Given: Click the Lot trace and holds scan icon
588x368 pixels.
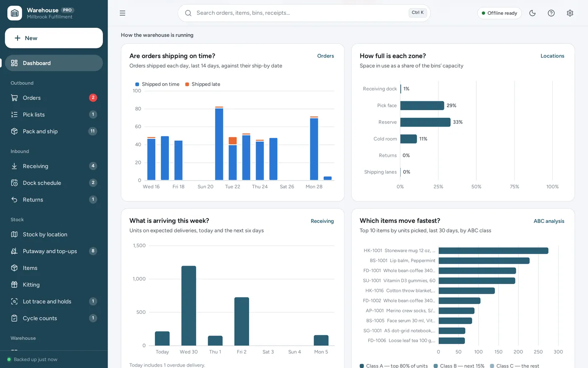Looking at the screenshot, I should click(14, 302).
